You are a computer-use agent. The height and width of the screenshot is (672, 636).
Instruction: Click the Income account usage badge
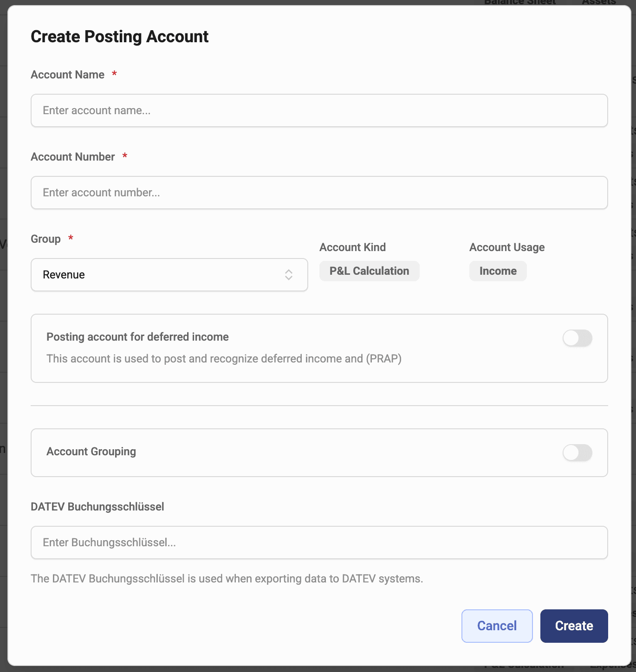(498, 271)
